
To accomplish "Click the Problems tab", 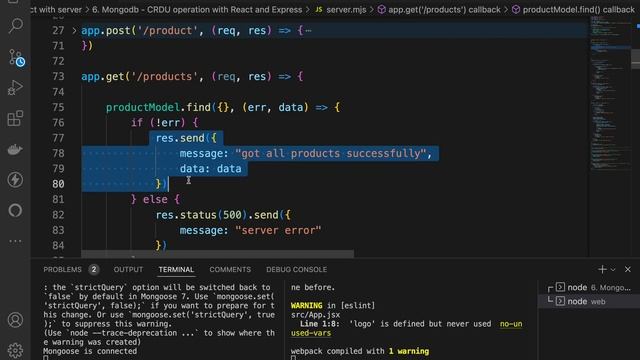I will [x=62, y=269].
